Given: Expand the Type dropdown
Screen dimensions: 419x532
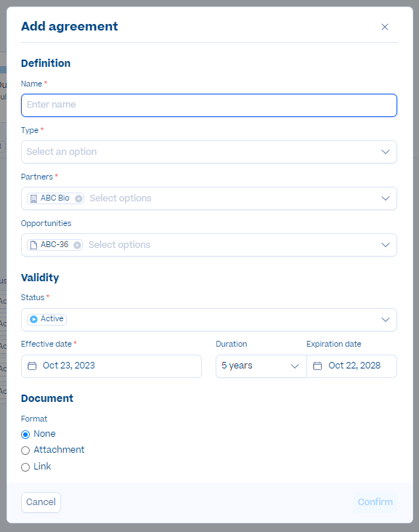Looking at the screenshot, I should [209, 152].
